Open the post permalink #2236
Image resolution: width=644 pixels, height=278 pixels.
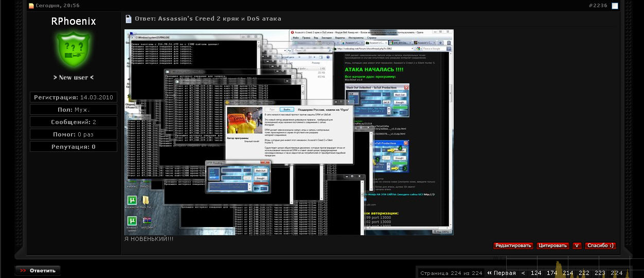click(598, 6)
